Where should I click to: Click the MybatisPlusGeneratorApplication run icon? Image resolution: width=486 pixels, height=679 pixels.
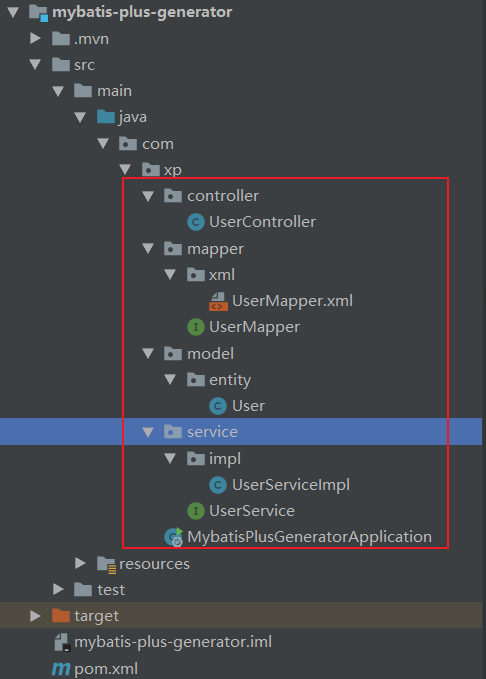coord(174,537)
